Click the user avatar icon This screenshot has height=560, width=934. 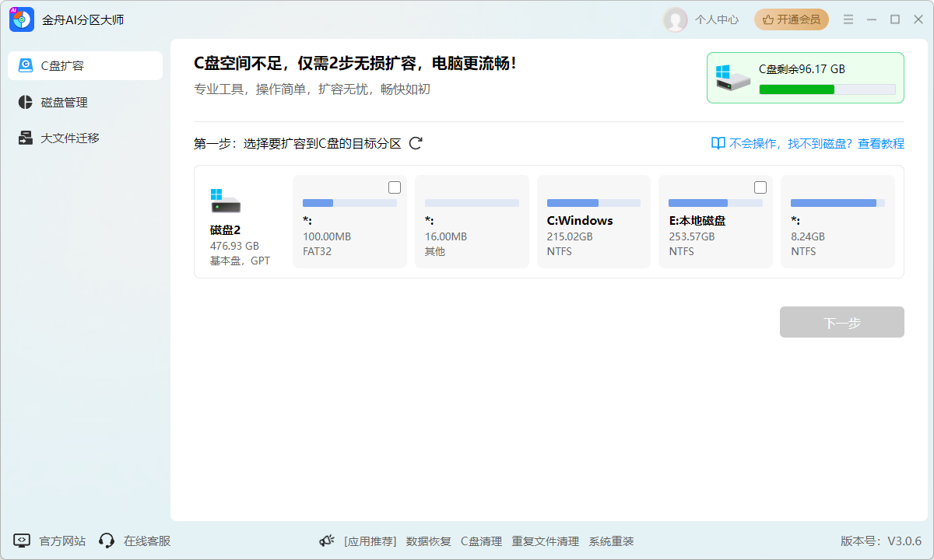pyautogui.click(x=675, y=19)
